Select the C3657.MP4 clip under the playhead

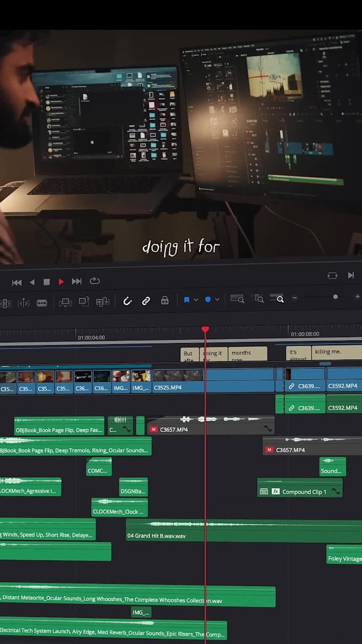pyautogui.click(x=210, y=426)
